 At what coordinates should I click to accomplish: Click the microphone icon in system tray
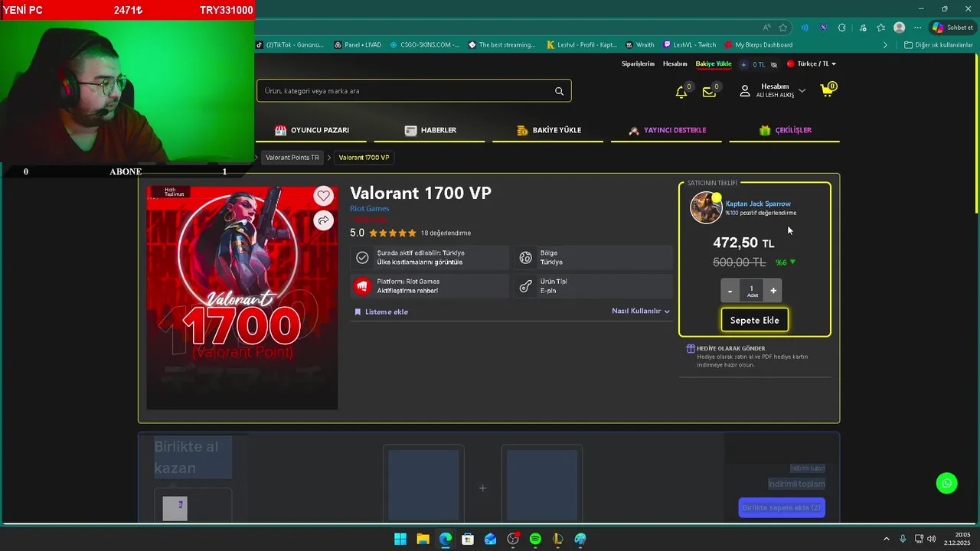[x=903, y=539]
